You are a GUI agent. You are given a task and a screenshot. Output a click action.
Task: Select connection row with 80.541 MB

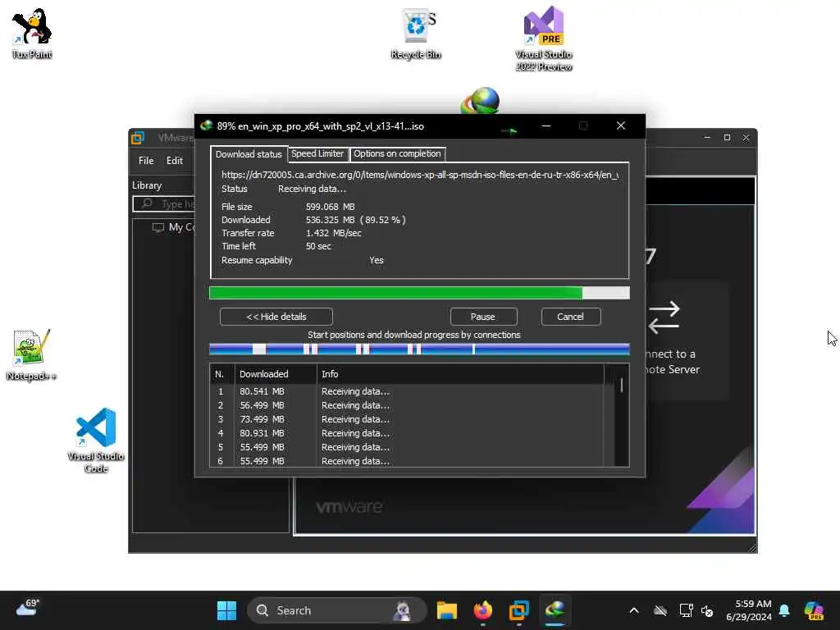click(x=407, y=391)
